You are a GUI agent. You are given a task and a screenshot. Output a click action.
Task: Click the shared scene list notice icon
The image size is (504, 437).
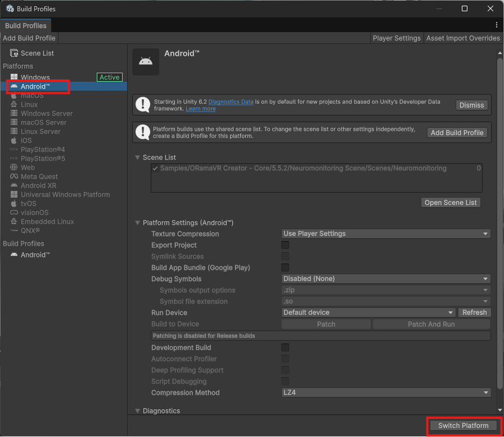click(143, 132)
